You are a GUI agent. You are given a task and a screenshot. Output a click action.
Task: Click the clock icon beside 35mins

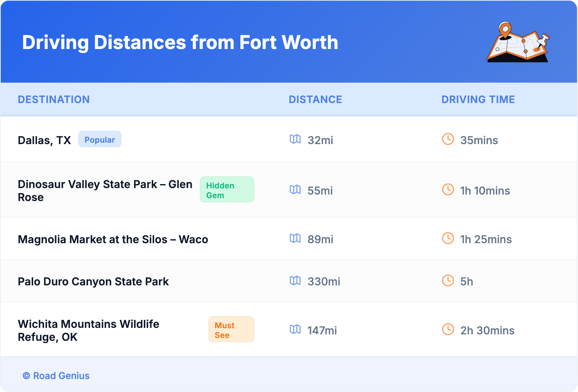448,139
